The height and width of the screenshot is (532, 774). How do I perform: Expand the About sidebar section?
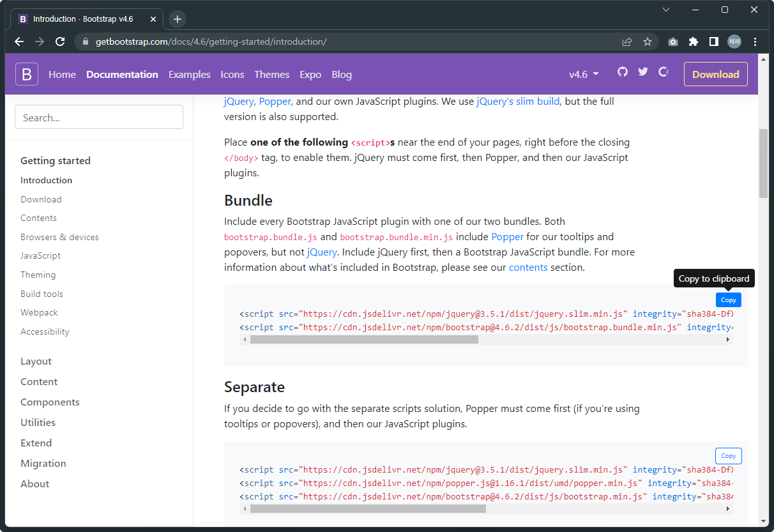tap(34, 483)
